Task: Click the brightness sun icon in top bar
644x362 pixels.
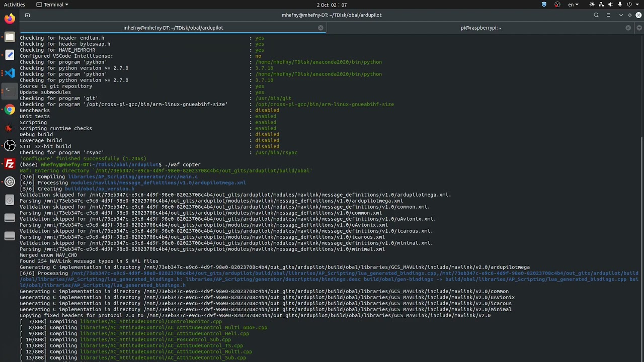Action: click(x=592, y=5)
